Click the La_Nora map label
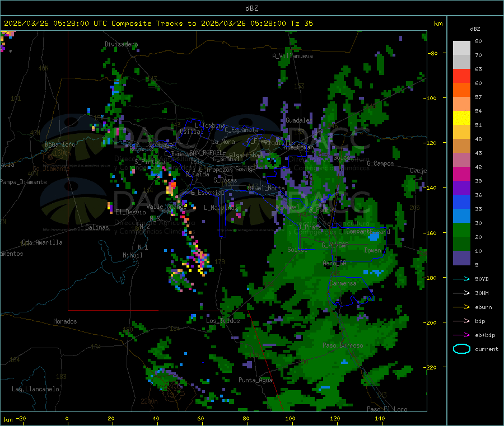504x426 pixels. (223, 142)
